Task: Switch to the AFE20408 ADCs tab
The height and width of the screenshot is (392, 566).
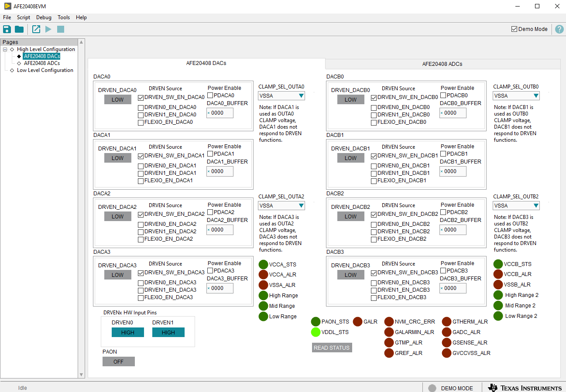Action: point(442,64)
